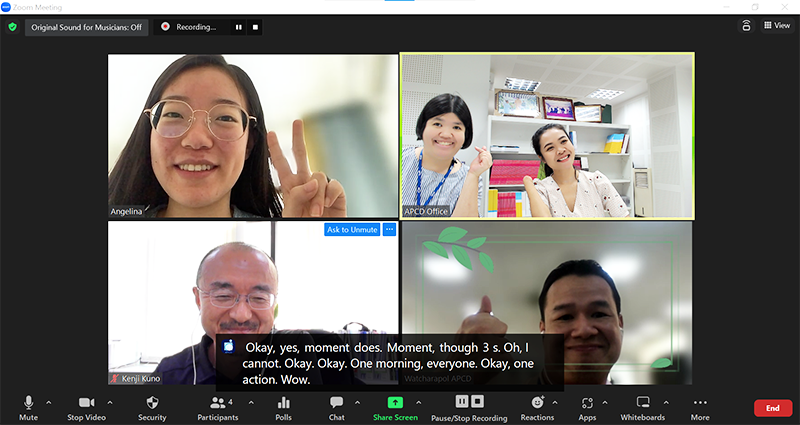800x425 pixels.
Task: Click the green encryption shield icon
Action: coord(12,27)
